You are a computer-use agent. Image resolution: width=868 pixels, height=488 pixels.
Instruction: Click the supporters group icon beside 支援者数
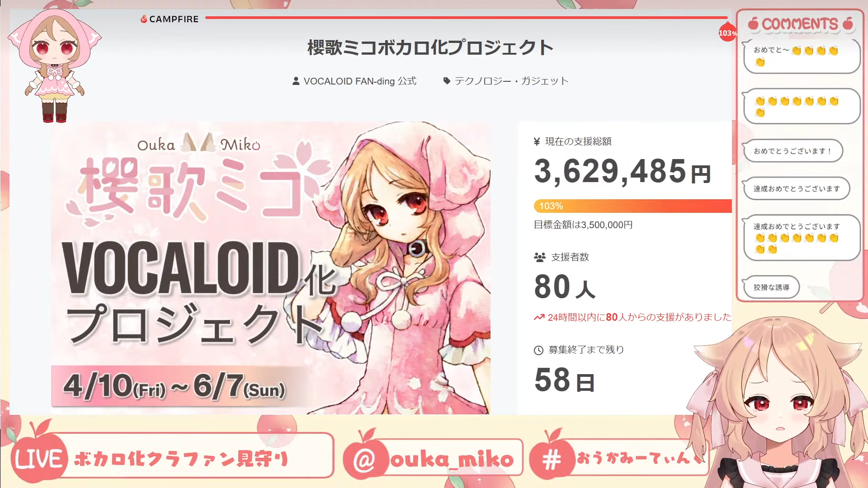[540, 258]
